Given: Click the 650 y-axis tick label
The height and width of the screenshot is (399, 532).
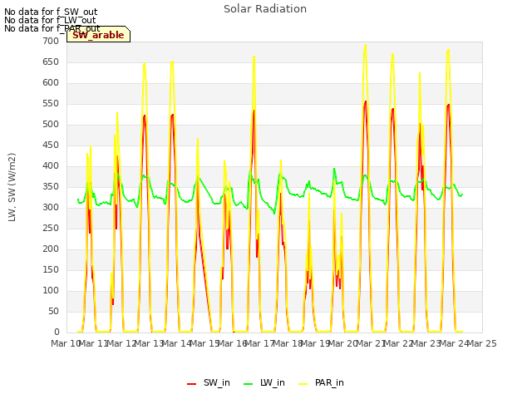Looking at the screenshot, I should [51, 62].
